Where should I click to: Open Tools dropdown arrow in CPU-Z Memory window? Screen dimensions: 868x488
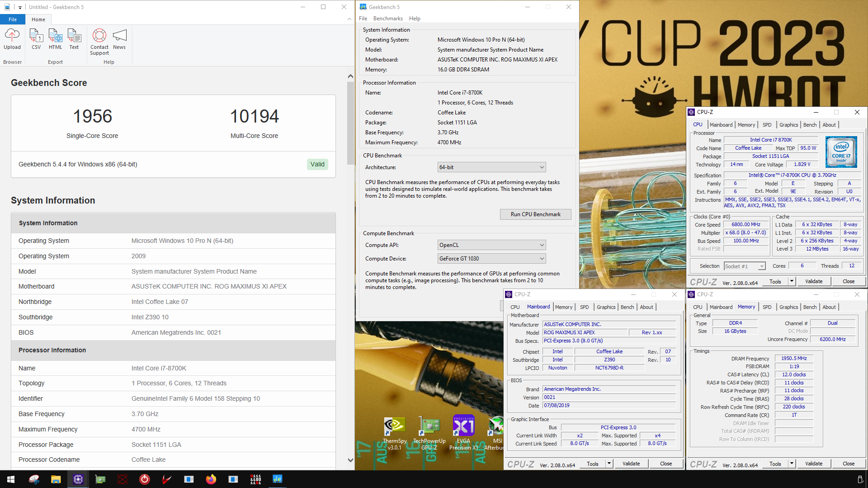click(x=792, y=464)
